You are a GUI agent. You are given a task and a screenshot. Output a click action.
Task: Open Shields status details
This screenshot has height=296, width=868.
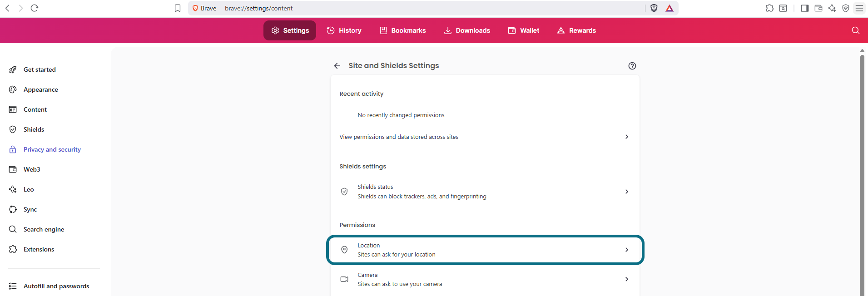click(485, 192)
